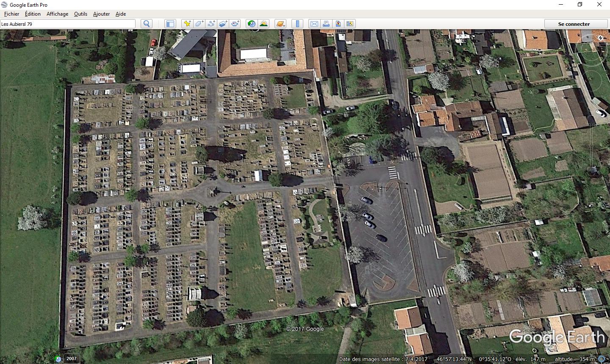Click the historical imagery clock in status bar
610x364 pixels.
point(58,359)
